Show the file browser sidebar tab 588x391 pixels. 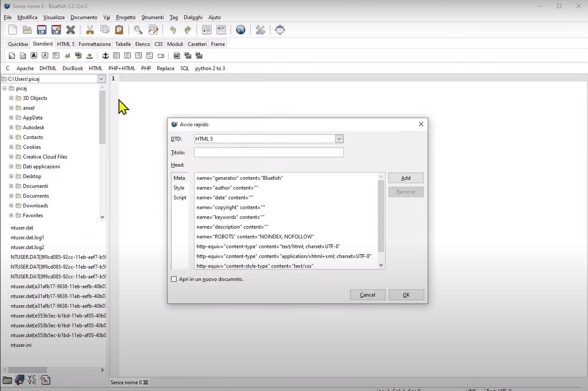tap(7, 380)
